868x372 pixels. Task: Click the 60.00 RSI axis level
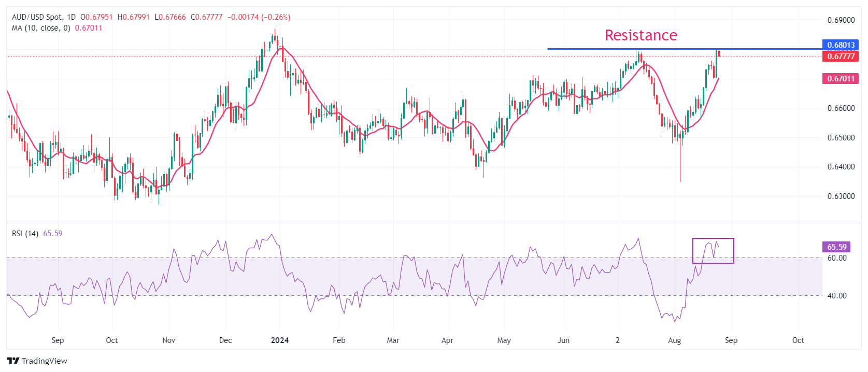point(836,258)
